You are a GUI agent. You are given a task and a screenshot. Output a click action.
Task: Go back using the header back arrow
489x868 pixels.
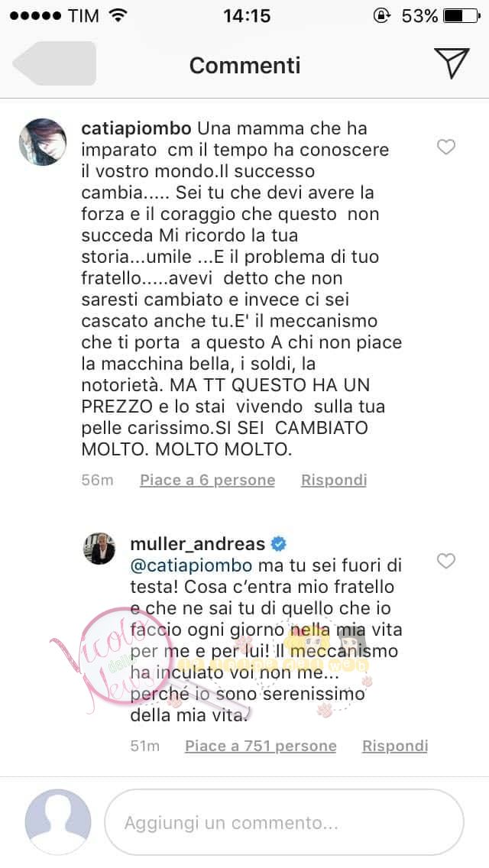coord(54,63)
